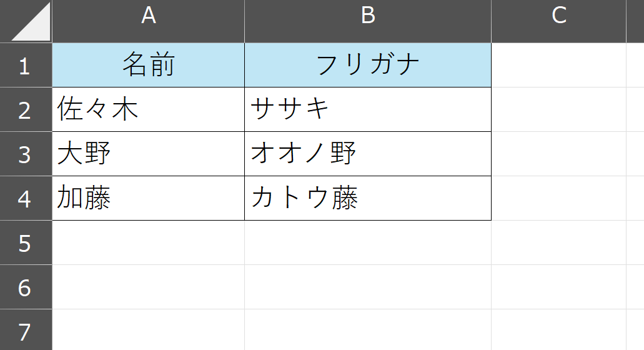Select row 6 header
This screenshot has height=350, width=644.
click(x=26, y=287)
